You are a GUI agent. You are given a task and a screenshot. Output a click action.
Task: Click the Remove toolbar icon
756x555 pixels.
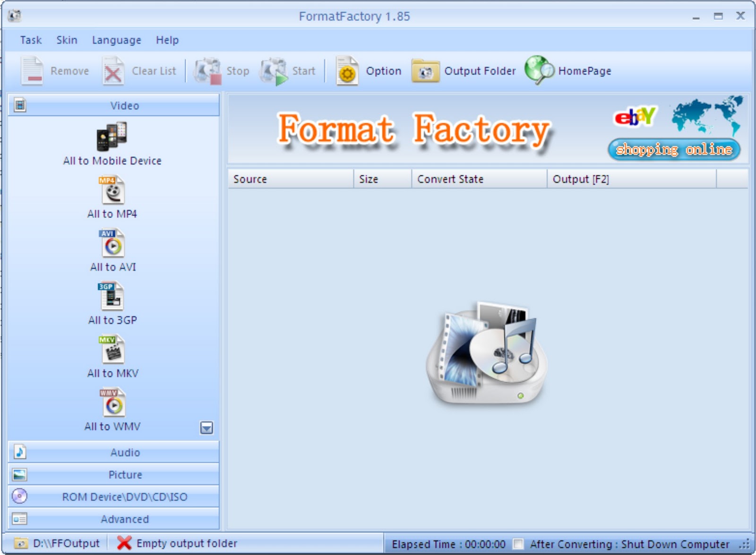coord(32,71)
